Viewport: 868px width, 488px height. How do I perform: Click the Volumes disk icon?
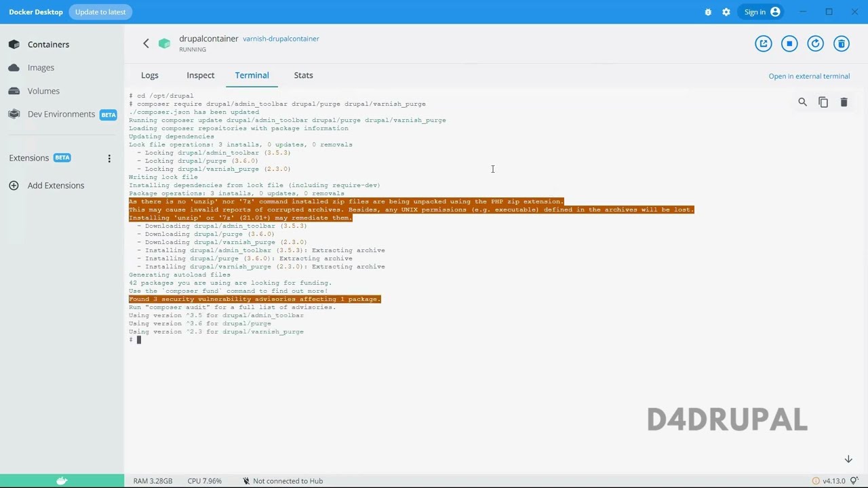tap(14, 91)
